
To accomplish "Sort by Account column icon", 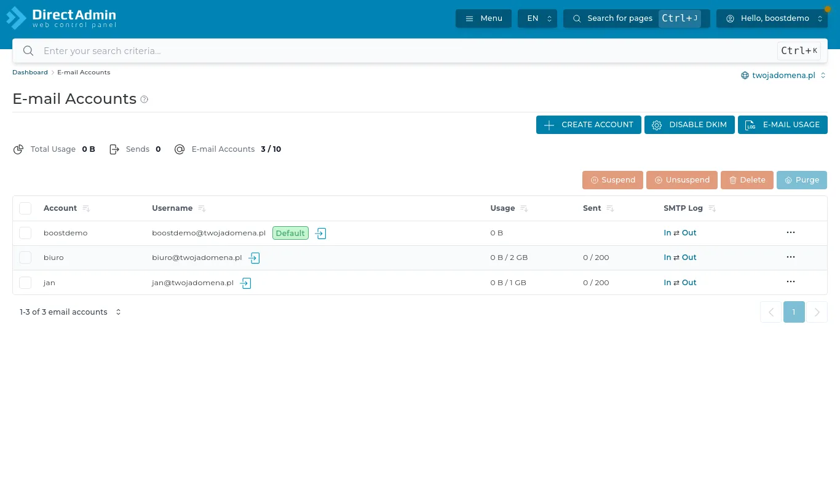I will tap(86, 209).
